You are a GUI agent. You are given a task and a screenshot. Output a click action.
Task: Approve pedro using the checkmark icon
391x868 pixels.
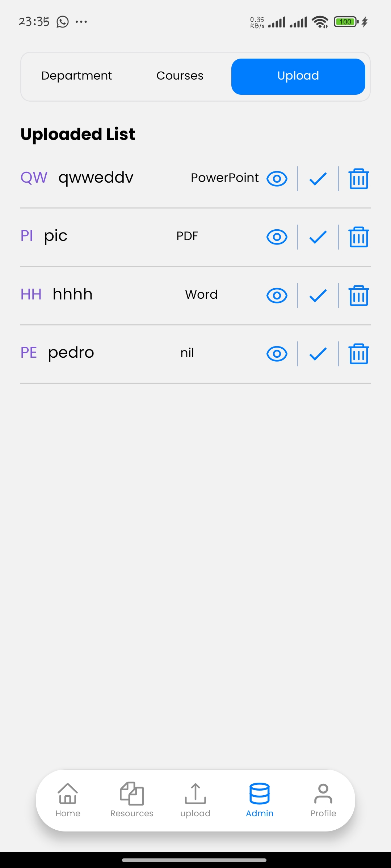(318, 354)
